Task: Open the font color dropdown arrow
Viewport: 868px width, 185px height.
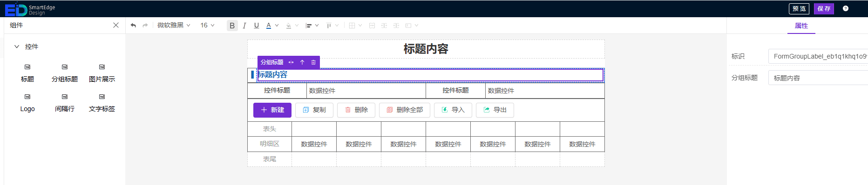Action: 277,26
